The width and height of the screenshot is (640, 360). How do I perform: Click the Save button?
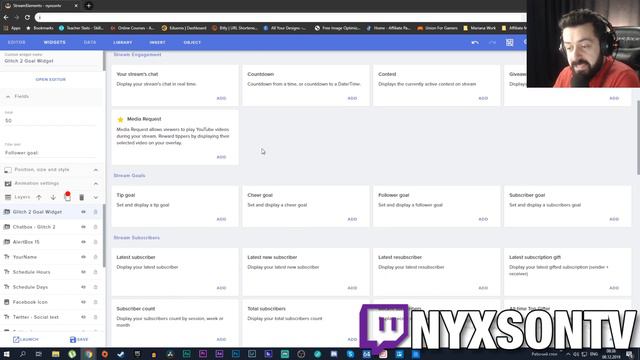(79, 340)
